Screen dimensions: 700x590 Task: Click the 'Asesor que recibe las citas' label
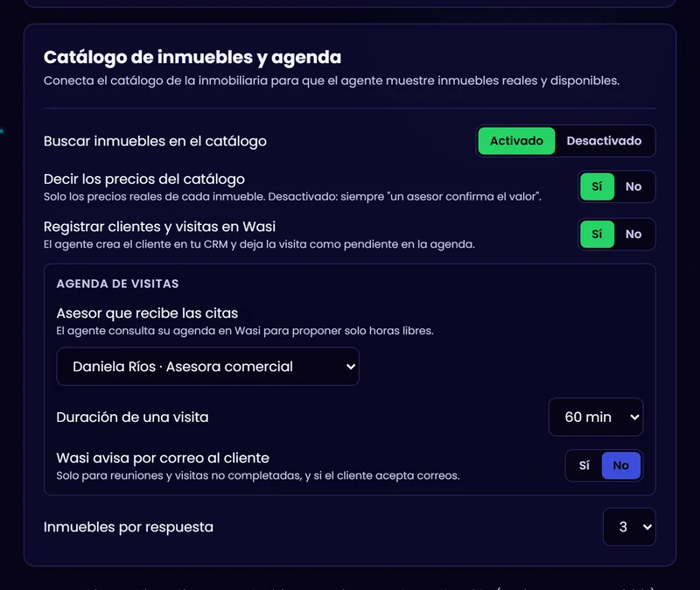click(x=147, y=313)
